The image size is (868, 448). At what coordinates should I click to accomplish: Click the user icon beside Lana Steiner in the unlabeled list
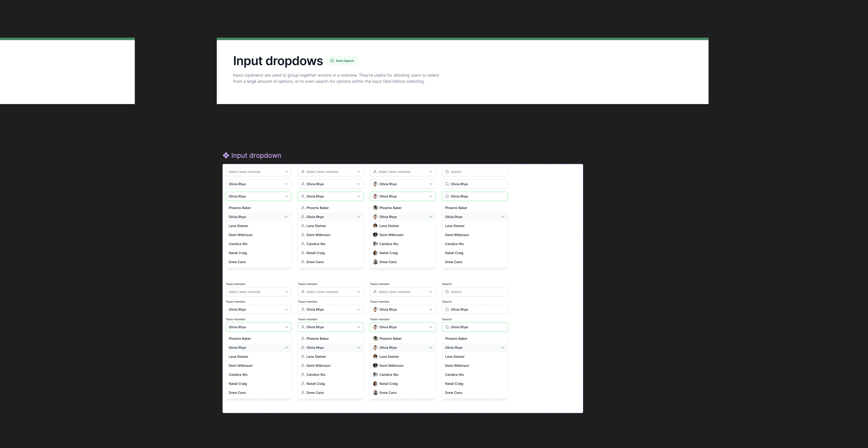(303, 226)
